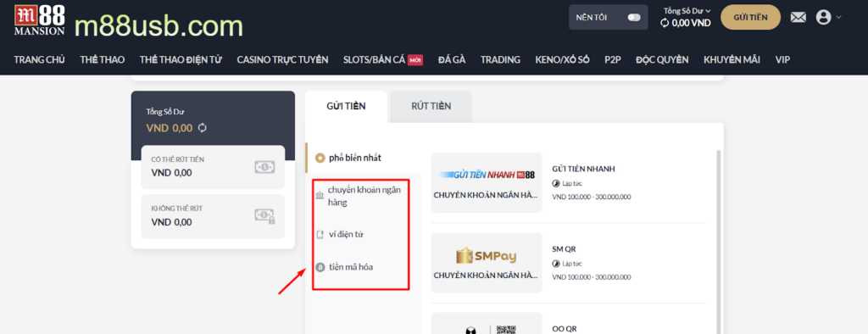
Task: Open Casino Trực Tuyến in the nav bar
Action: 282,60
